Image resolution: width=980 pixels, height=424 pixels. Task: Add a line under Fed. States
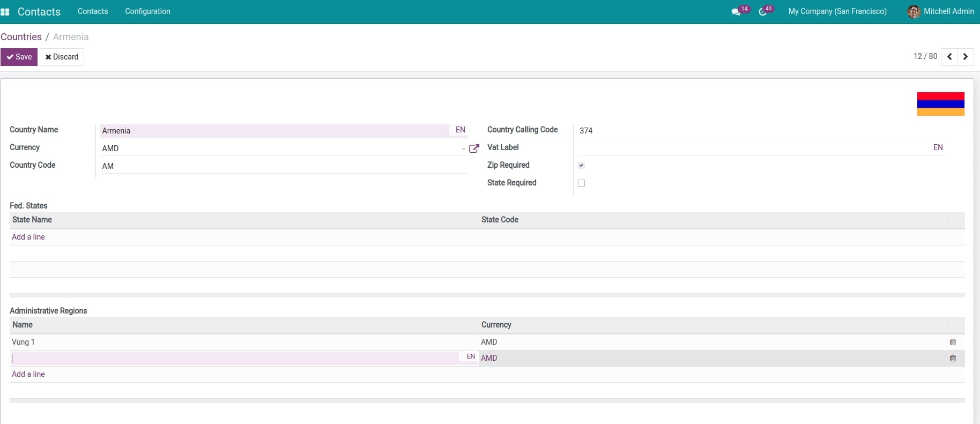pos(28,237)
